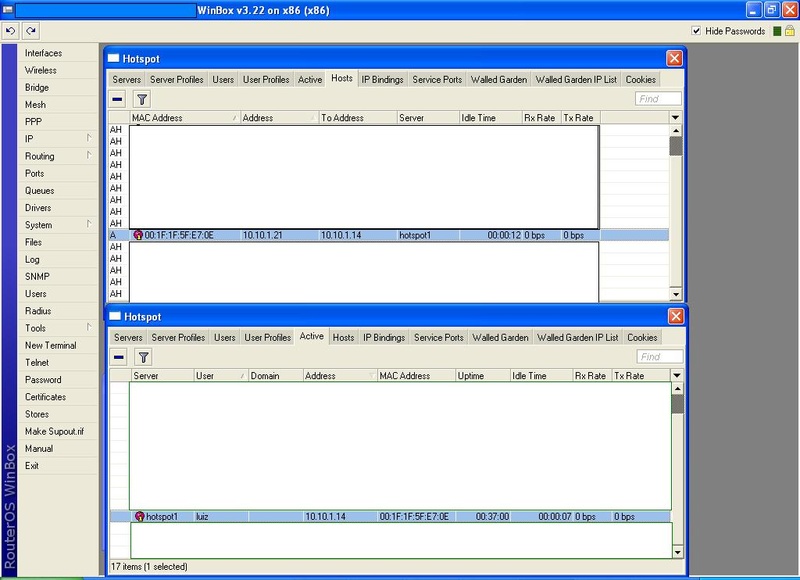The image size is (800, 580).
Task: Sort Hosts table by Idle Time column
Action: pyautogui.click(x=490, y=118)
